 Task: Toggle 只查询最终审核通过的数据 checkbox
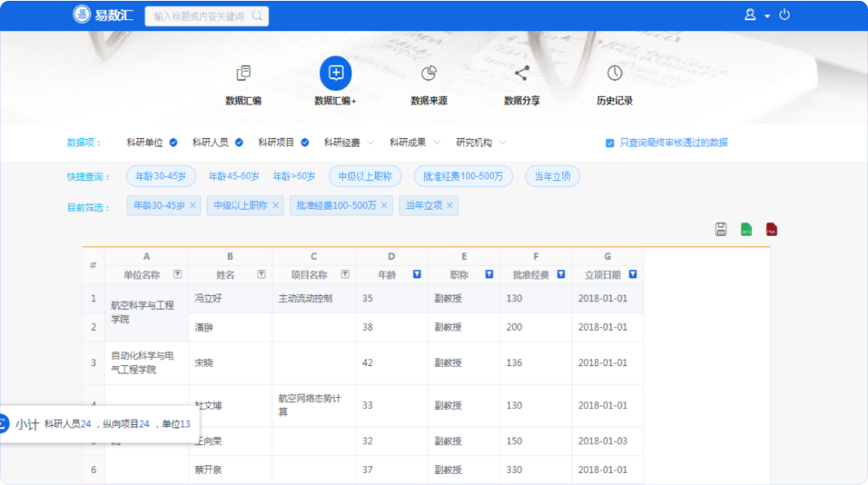click(609, 143)
